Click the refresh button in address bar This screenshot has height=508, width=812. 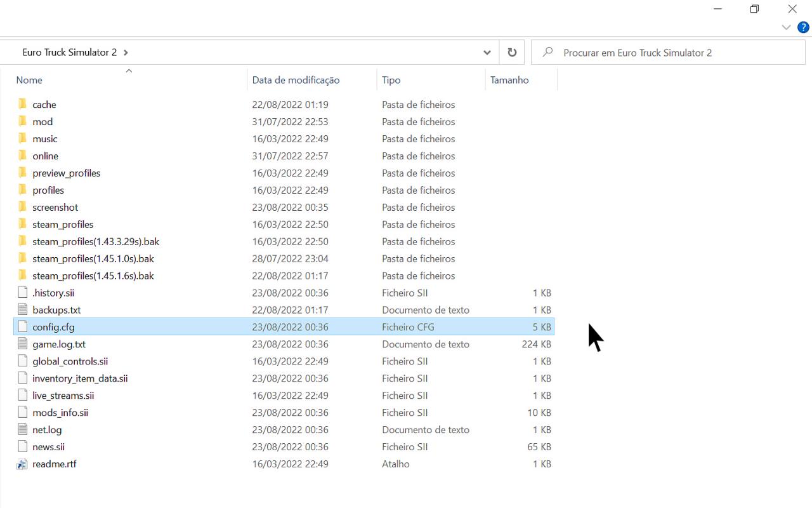click(512, 53)
